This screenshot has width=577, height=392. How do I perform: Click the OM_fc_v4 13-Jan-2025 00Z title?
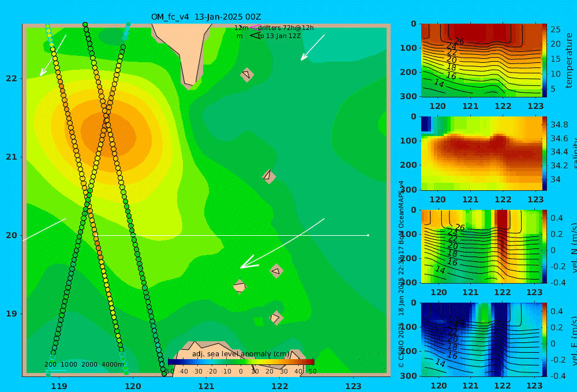(206, 17)
